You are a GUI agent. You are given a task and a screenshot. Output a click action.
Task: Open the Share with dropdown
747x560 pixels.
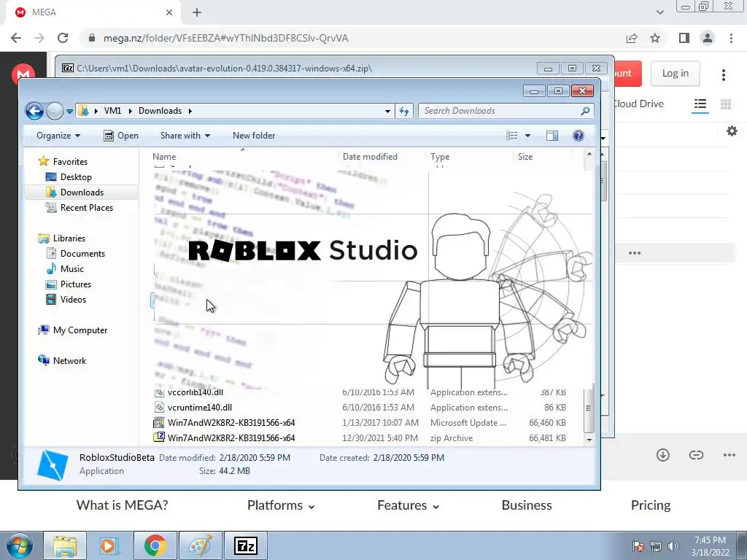pyautogui.click(x=185, y=136)
